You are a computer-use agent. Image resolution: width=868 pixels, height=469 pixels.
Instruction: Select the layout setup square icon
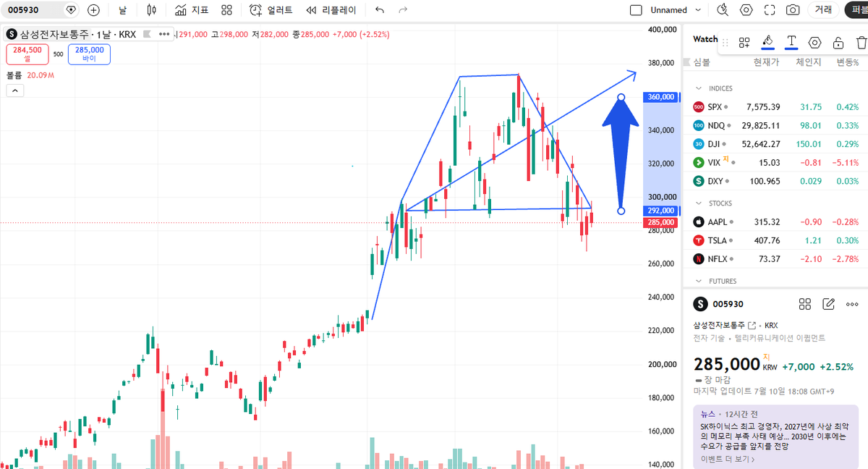(636, 10)
